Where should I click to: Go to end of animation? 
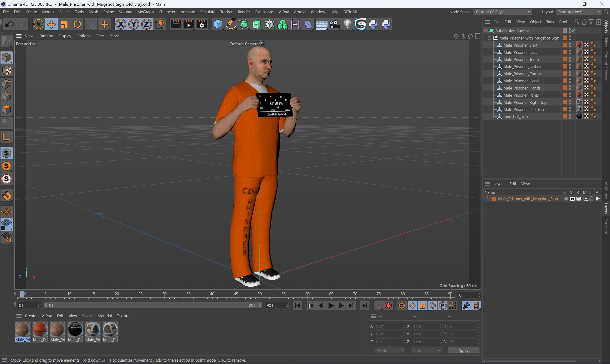(x=364, y=305)
